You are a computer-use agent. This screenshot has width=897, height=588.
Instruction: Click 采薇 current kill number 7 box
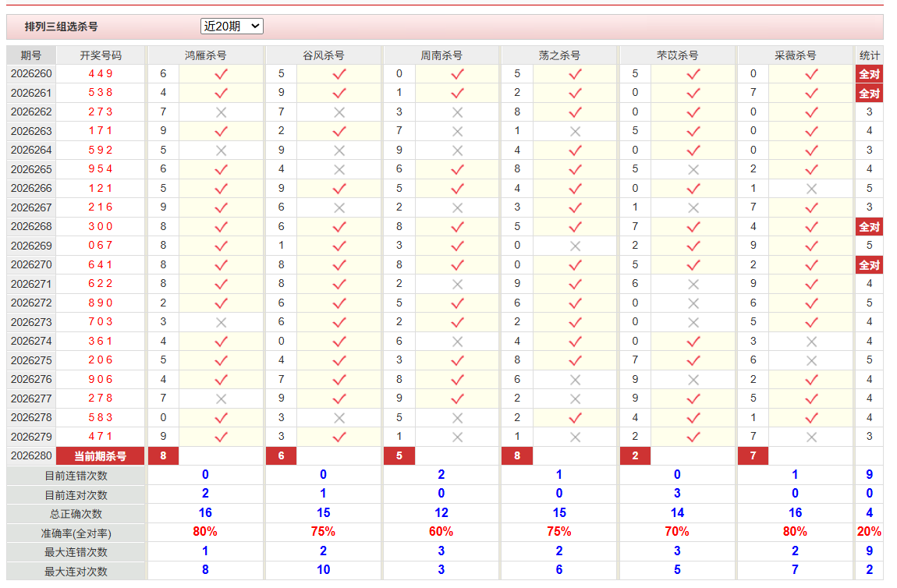click(753, 456)
